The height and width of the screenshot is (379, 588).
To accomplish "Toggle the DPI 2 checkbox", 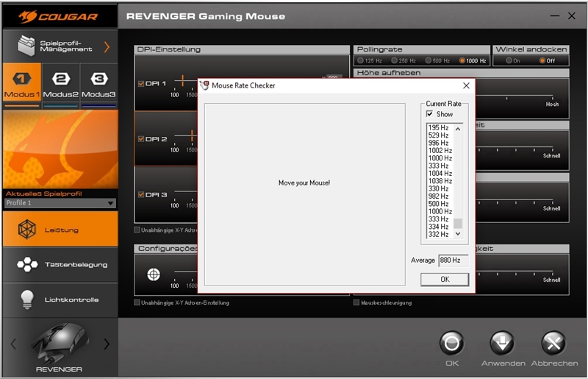I will [141, 139].
